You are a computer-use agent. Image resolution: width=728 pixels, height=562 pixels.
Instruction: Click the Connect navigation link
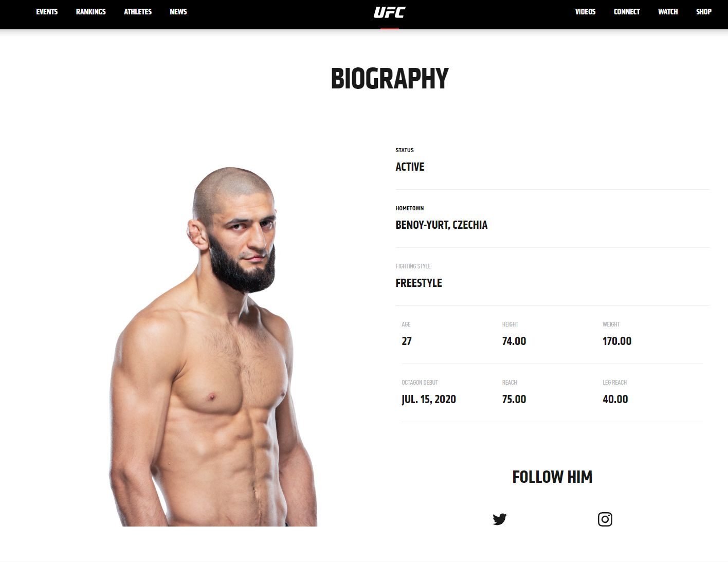(627, 11)
